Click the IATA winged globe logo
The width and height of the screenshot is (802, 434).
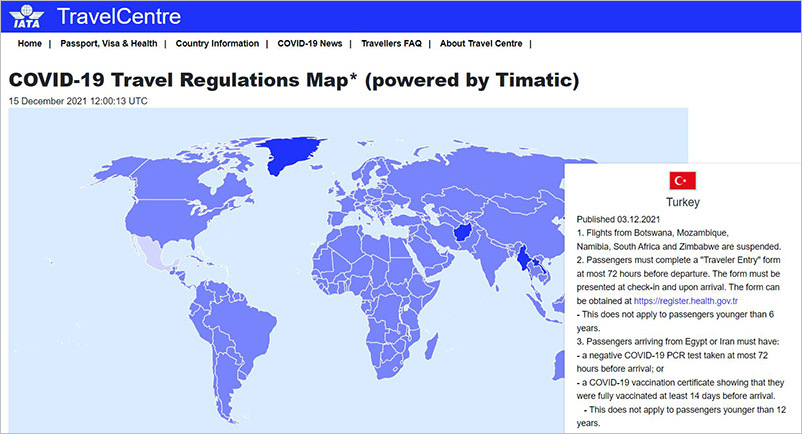coord(27,16)
